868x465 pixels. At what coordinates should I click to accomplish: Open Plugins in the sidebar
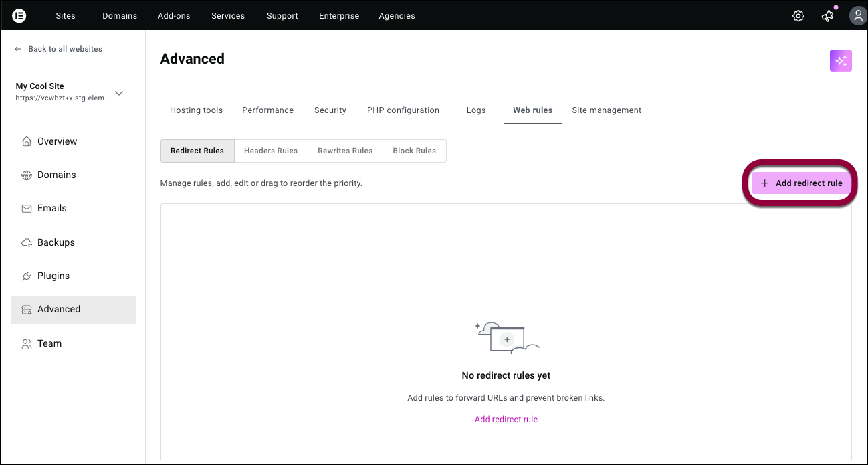tap(53, 276)
